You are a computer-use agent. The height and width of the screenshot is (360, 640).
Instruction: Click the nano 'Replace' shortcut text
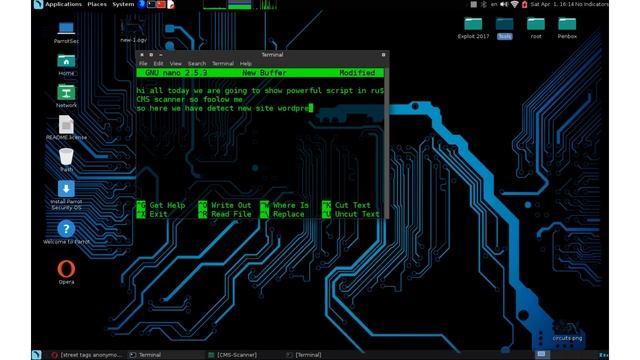coord(289,214)
